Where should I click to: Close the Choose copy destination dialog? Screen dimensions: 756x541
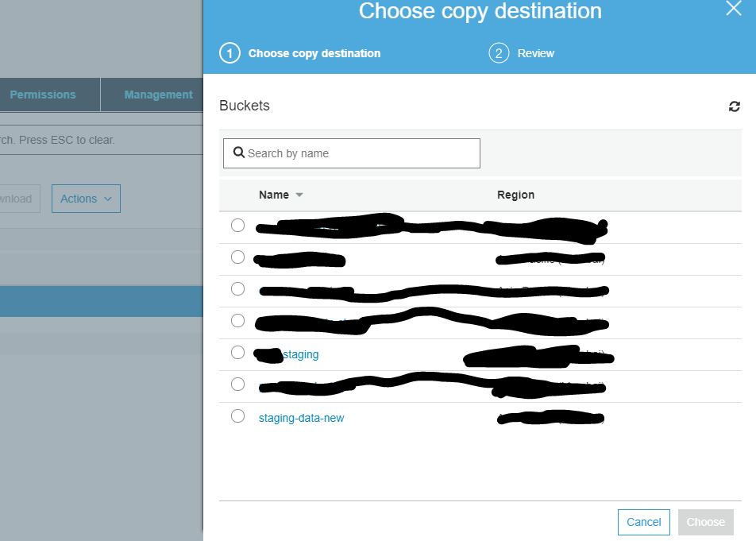click(733, 10)
